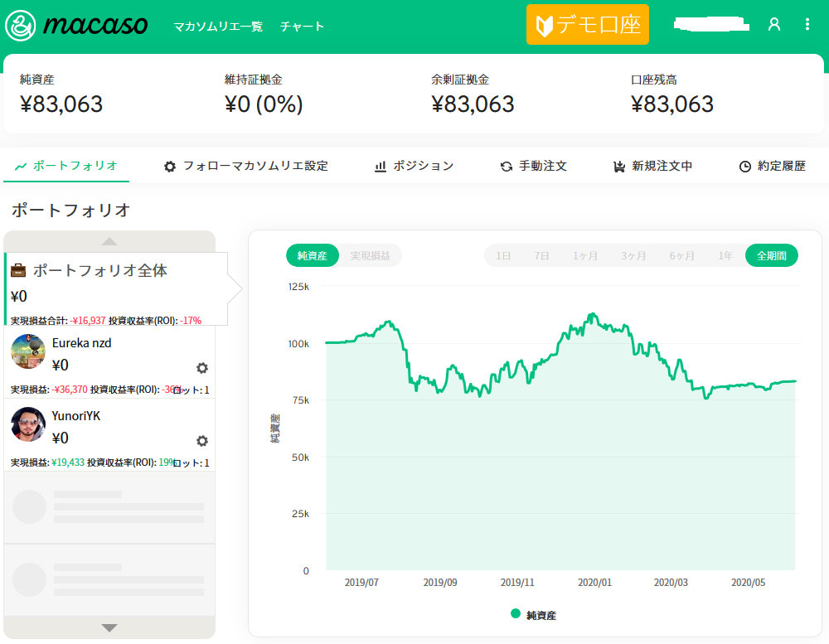The image size is (829, 644).
Task: Open the user account profile icon
Action: pos(774,25)
